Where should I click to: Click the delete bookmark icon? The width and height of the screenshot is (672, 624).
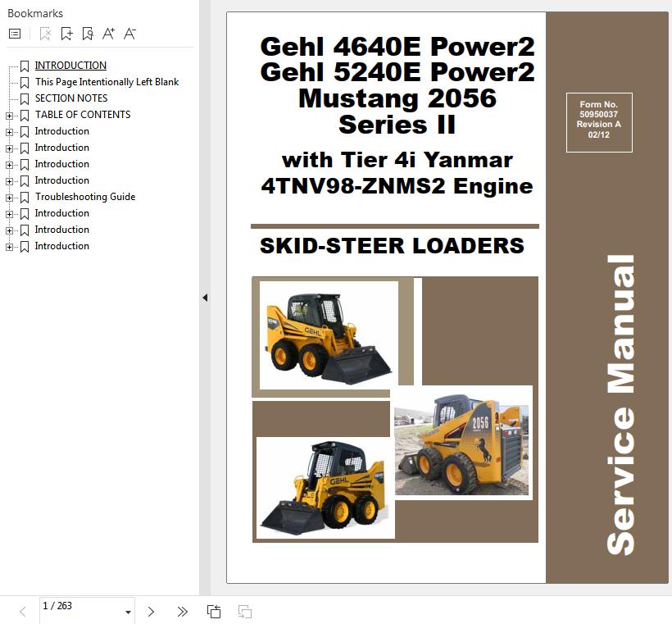(45, 34)
